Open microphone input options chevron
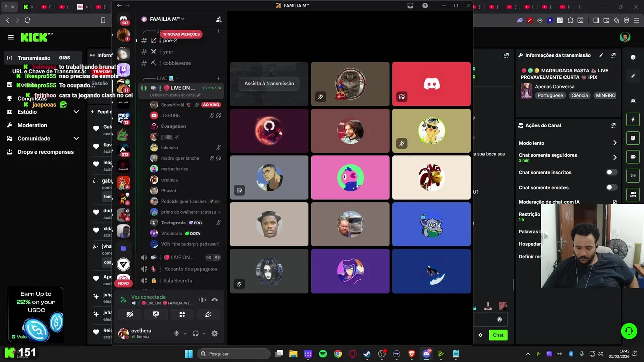 click(185, 334)
